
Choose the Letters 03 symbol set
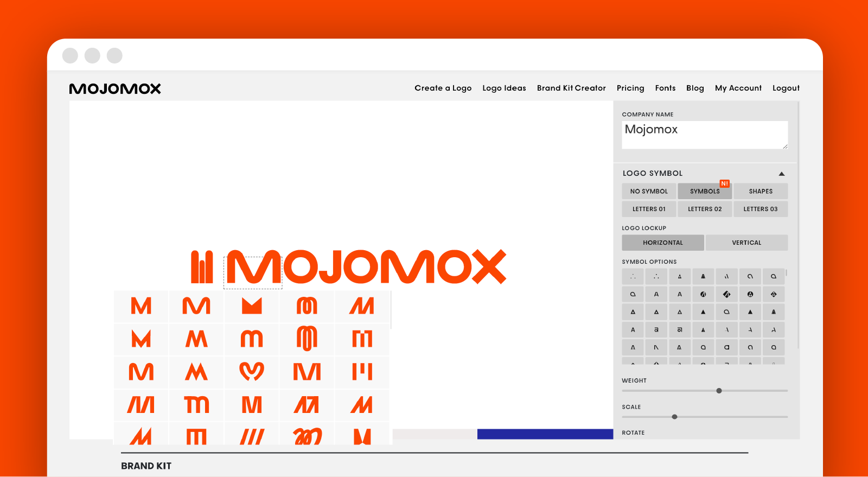[x=761, y=209]
